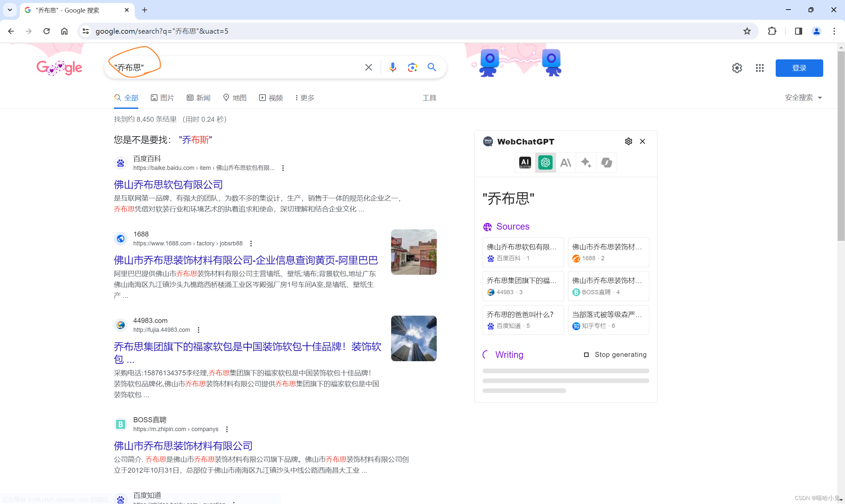This screenshot has width=845, height=504.
Task: Switch to 全部 results tab
Action: point(126,98)
